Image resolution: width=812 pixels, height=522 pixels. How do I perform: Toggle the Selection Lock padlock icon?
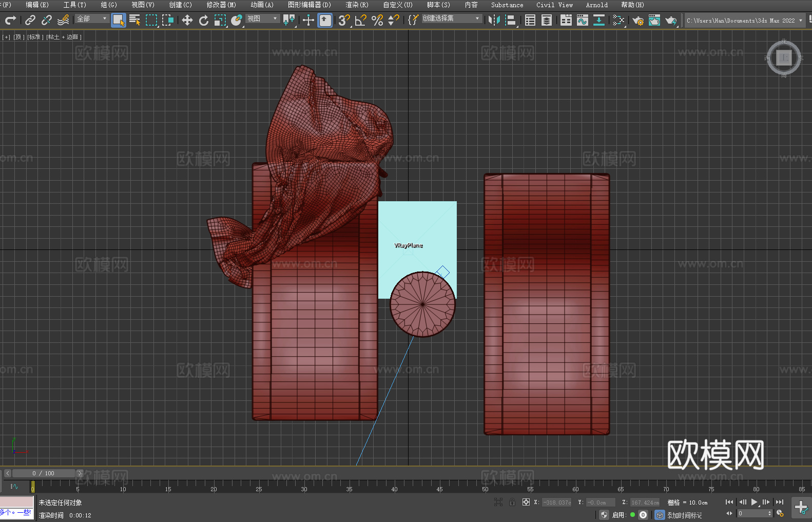pos(512,502)
